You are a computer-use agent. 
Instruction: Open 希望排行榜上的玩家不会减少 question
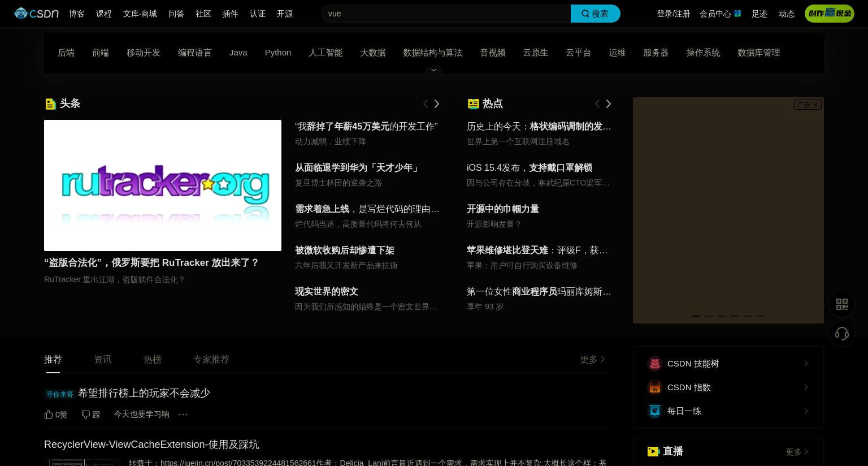pyautogui.click(x=144, y=393)
